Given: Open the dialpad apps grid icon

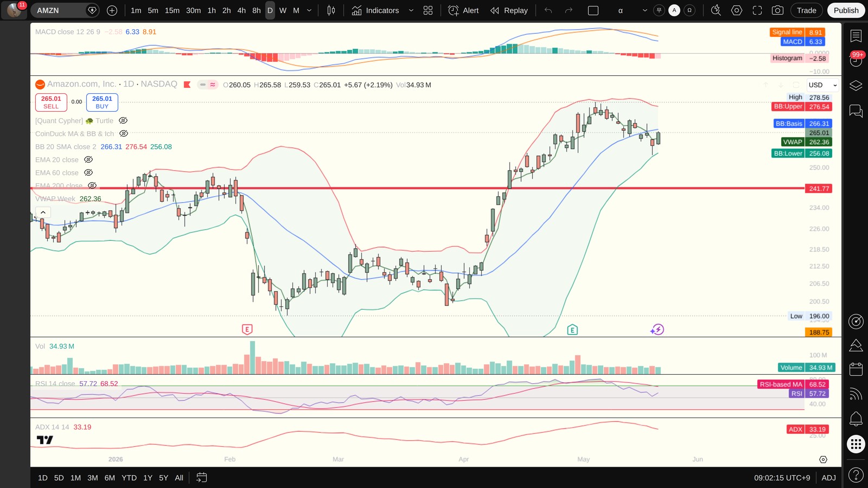Looking at the screenshot, I should [856, 445].
